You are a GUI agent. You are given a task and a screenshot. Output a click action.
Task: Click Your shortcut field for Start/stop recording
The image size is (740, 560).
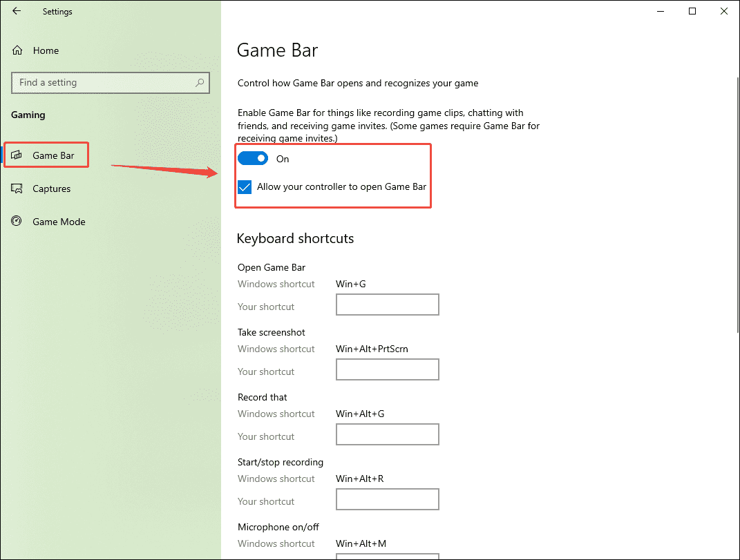point(388,499)
